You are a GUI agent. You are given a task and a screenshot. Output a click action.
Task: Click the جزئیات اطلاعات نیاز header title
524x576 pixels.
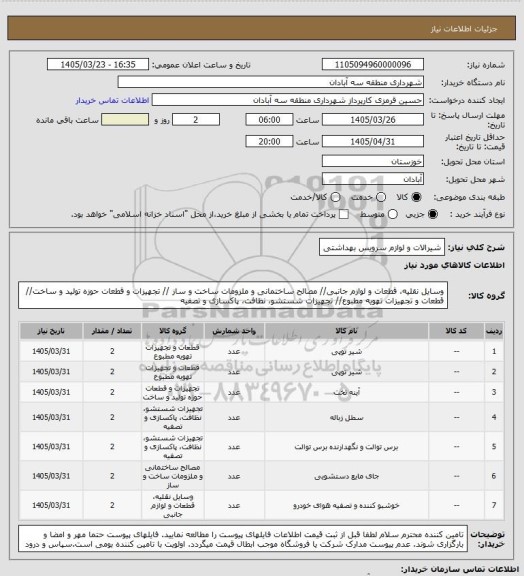pyautogui.click(x=464, y=29)
